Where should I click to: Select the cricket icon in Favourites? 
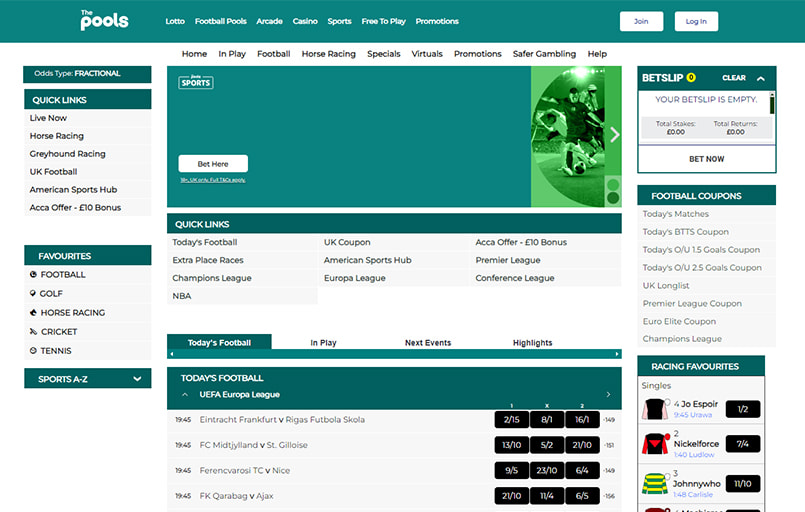coord(33,331)
